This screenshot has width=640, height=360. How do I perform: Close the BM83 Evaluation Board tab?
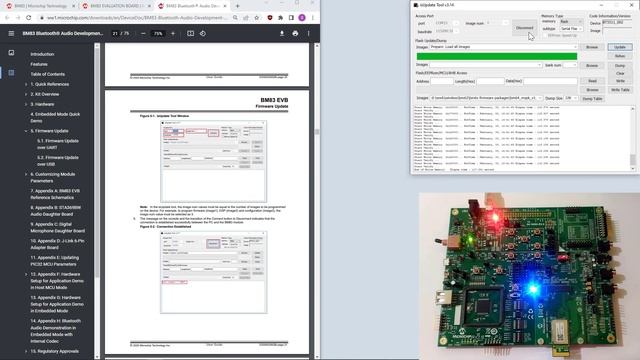(x=149, y=6)
